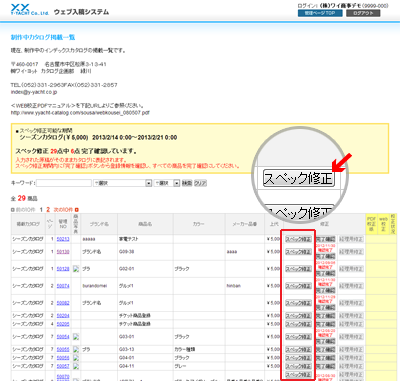Open the broken product image in row 50055
Viewport: 400px width, 381px height.
click(x=76, y=349)
